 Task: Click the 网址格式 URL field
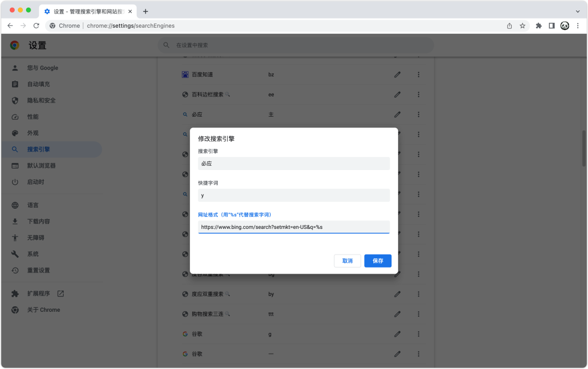[293, 227]
